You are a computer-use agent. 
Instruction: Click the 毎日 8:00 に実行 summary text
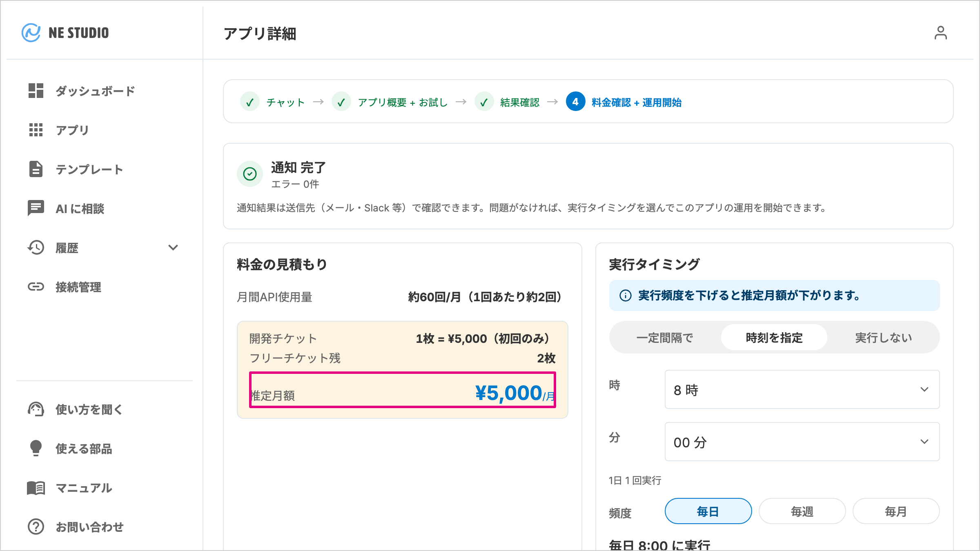click(x=659, y=544)
